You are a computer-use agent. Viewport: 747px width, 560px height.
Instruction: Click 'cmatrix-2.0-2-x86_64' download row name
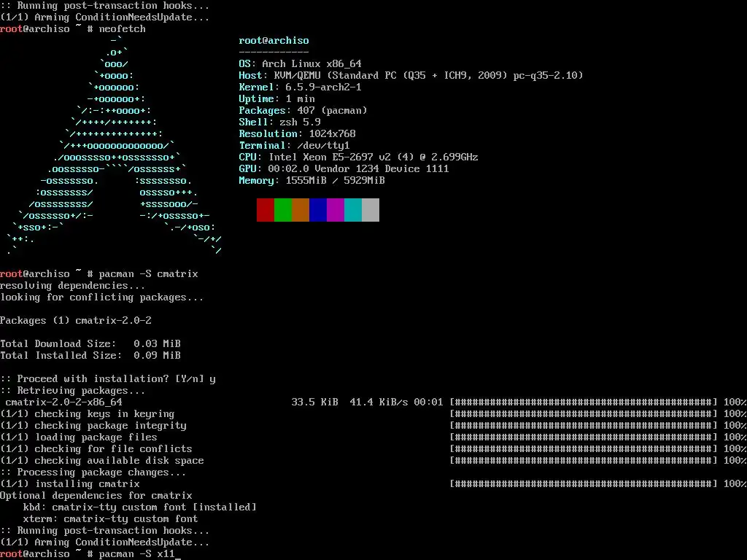click(x=64, y=402)
